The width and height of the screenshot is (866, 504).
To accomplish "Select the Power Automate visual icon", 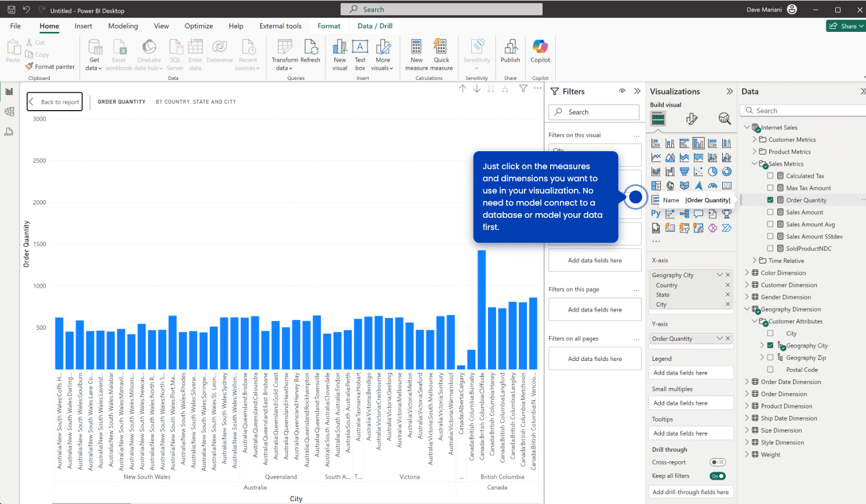I will coord(727,228).
